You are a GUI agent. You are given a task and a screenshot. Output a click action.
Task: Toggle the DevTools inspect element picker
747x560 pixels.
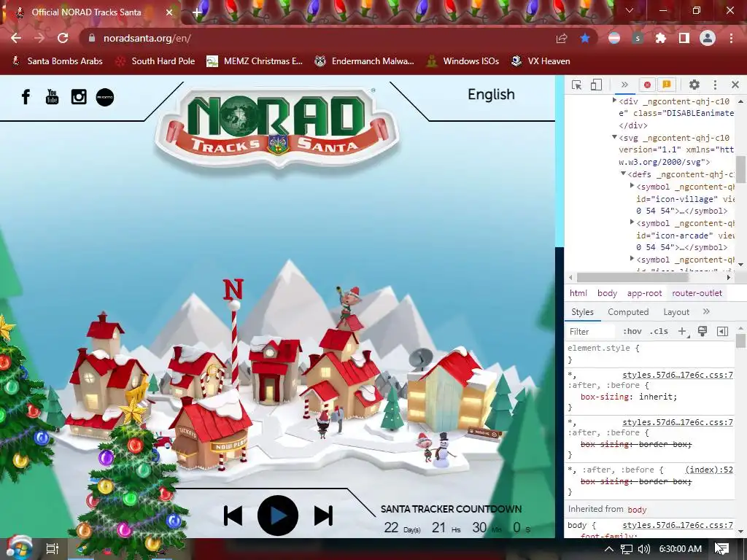[576, 85]
